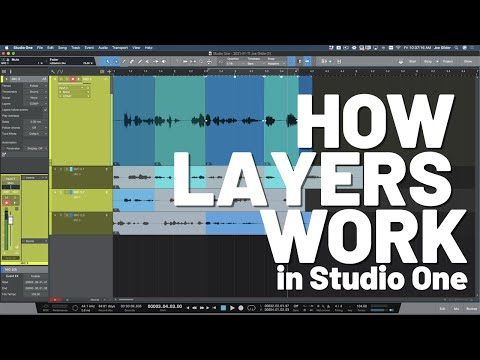This screenshot has height=360, width=480.
Task: Click the macOS Spotlight search icon
Action: click(x=456, y=48)
